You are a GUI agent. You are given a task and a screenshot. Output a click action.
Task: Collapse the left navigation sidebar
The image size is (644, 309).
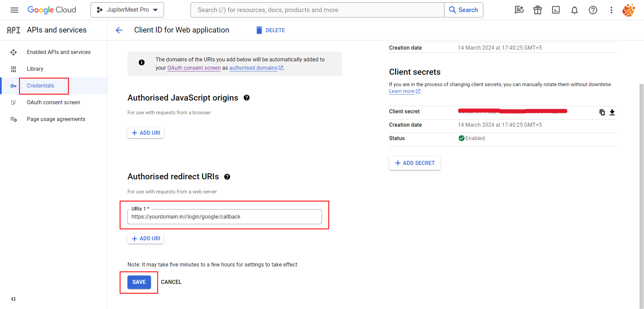coord(13,299)
